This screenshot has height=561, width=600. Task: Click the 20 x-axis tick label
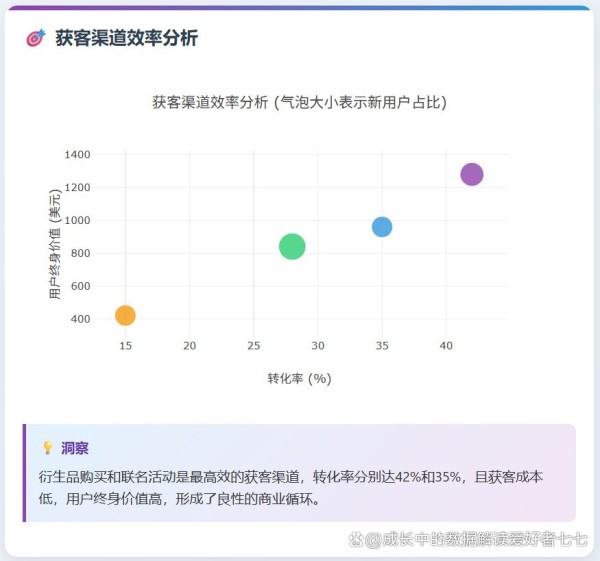pos(189,345)
